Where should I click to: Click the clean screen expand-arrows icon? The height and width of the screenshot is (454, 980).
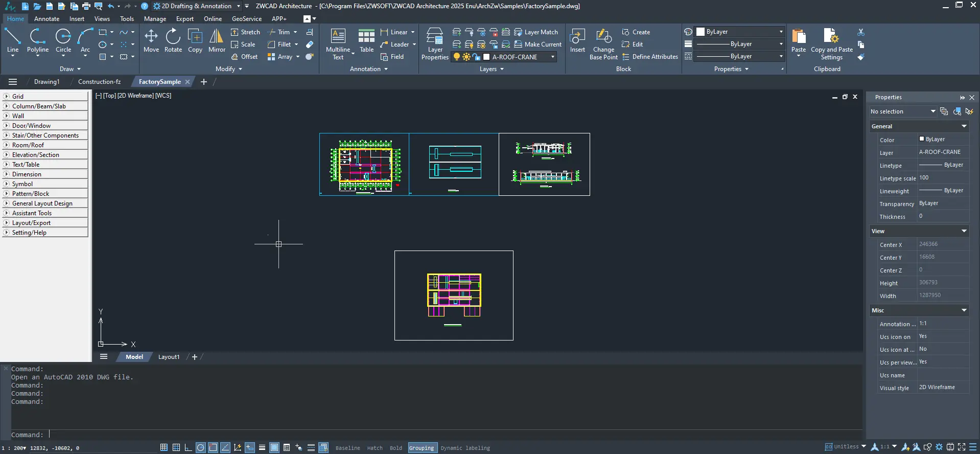click(962, 447)
